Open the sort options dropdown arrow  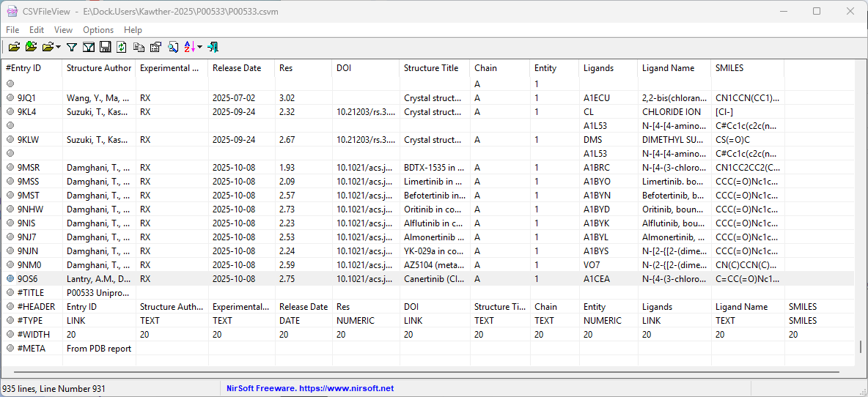pos(199,48)
